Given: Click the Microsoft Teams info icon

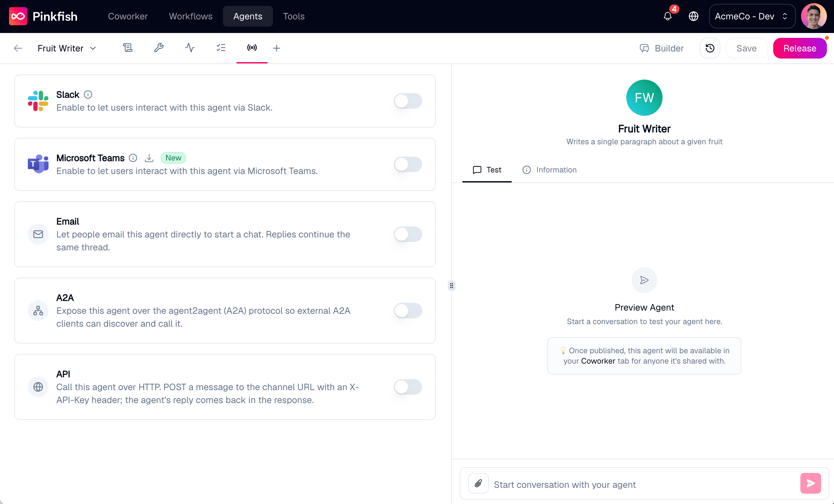Looking at the screenshot, I should [x=133, y=158].
